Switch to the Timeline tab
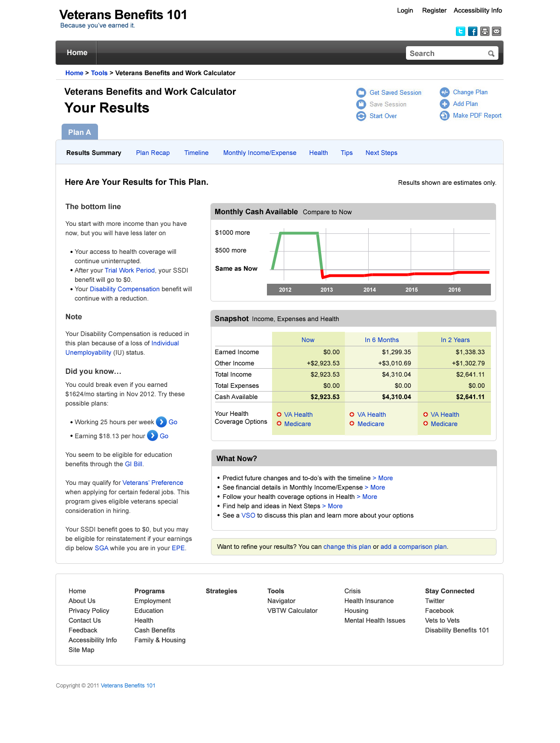The width and height of the screenshot is (560, 743). [x=196, y=153]
